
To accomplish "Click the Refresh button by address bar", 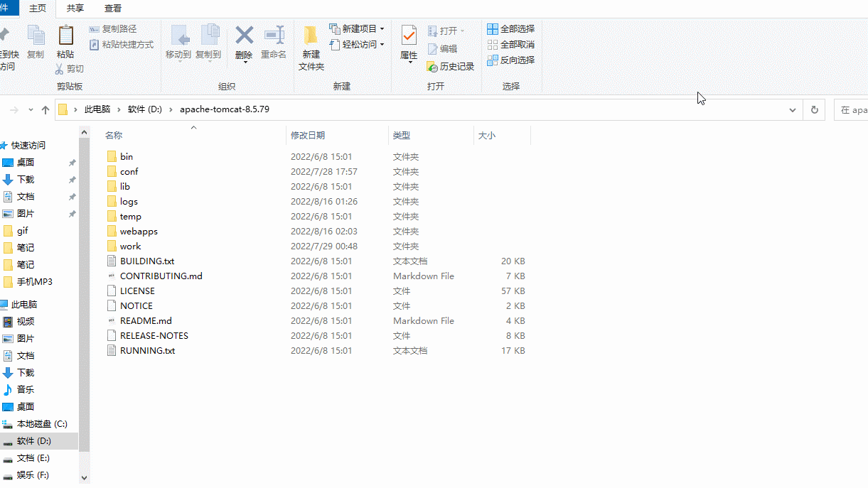I will 814,110.
